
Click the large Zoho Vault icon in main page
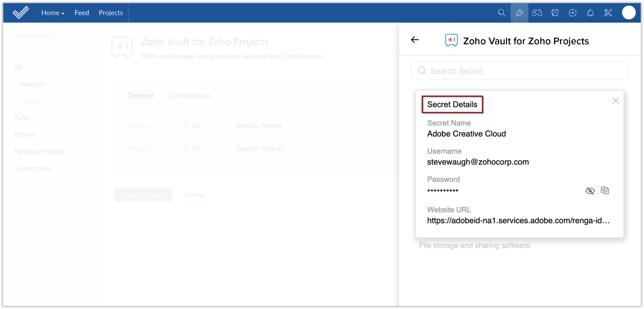click(x=122, y=47)
